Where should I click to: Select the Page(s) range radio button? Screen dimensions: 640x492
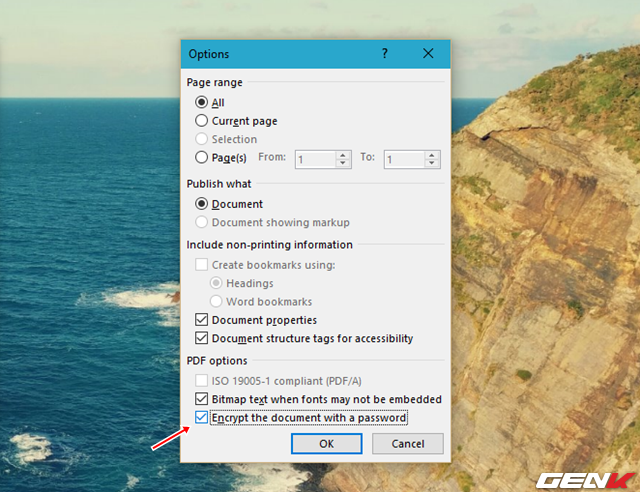pyautogui.click(x=202, y=158)
